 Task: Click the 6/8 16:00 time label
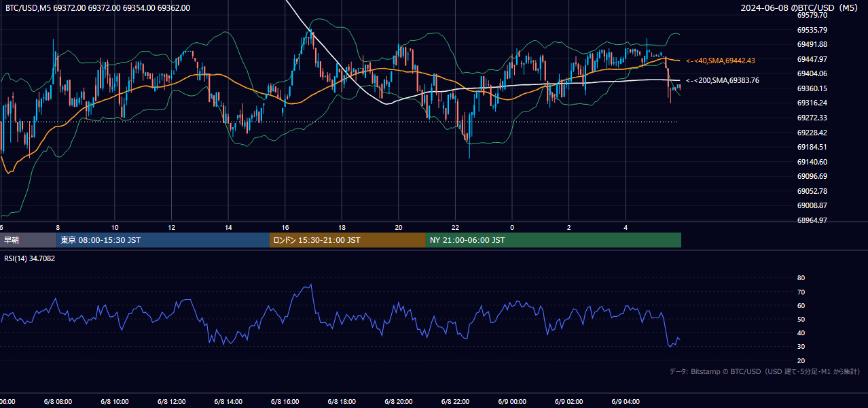coord(286,402)
